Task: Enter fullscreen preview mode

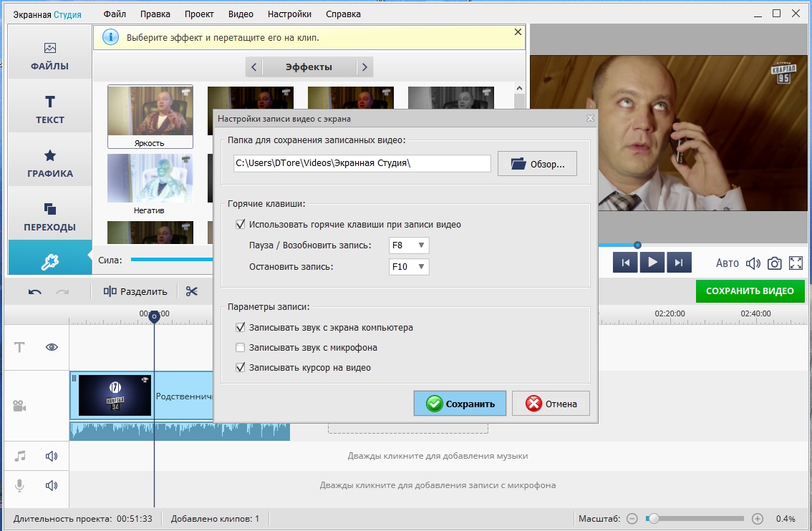Action: click(x=796, y=263)
